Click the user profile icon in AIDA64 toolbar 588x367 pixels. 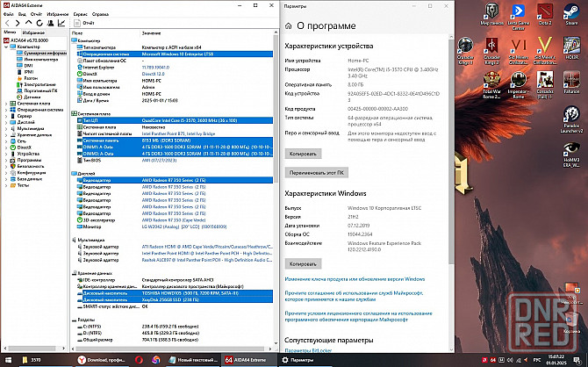pos(50,23)
